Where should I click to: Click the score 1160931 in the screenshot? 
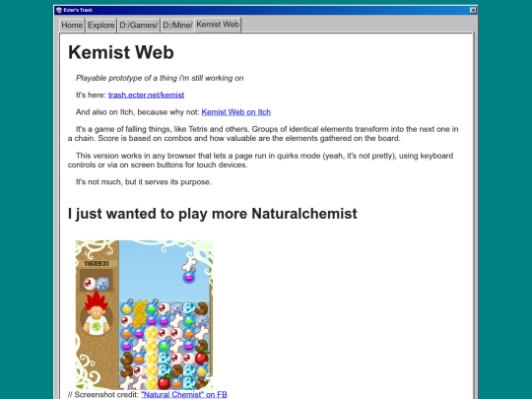tap(97, 264)
